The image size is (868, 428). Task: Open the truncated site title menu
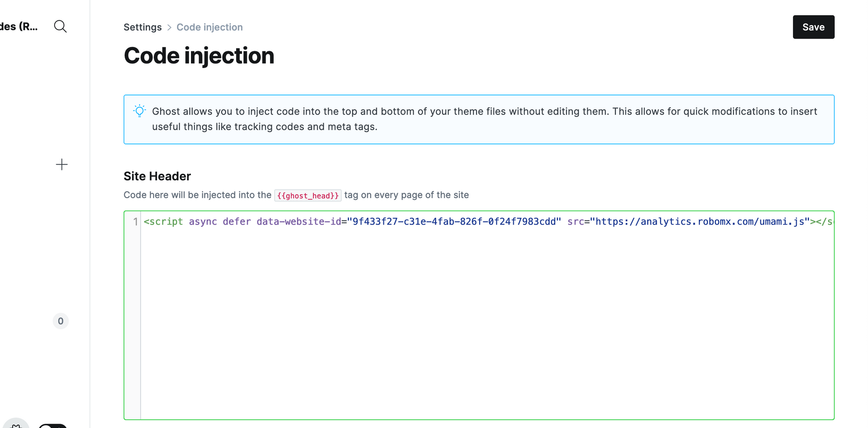click(x=19, y=26)
